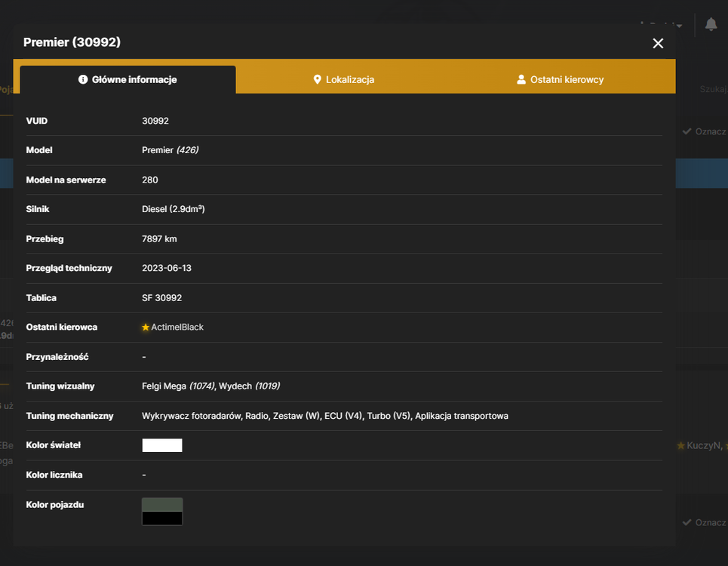Screen dimensions: 728x566
Task: Click the person icon beside Ostatni kierowcy
Action: coord(521,79)
